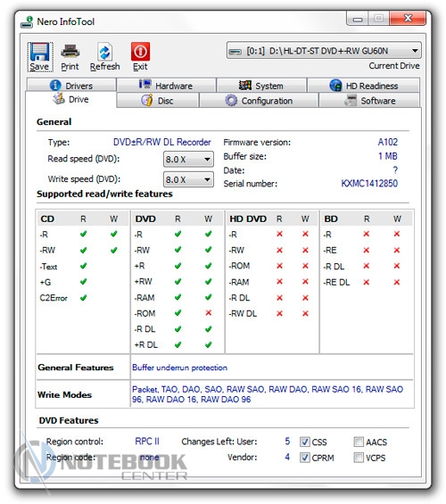Click the BD column header
Screen dimensions: 446x504
(331, 219)
